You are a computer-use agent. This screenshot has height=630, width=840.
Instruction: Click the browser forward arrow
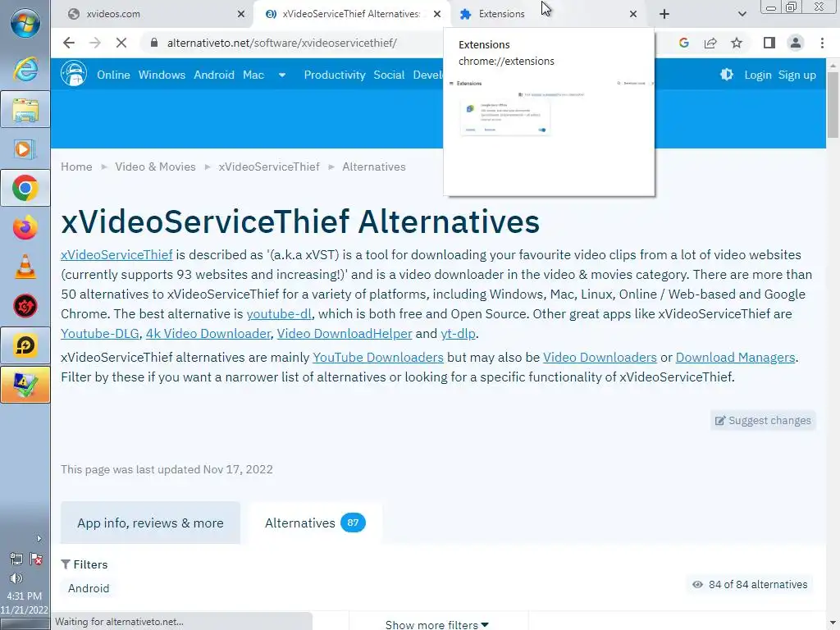[95, 43]
